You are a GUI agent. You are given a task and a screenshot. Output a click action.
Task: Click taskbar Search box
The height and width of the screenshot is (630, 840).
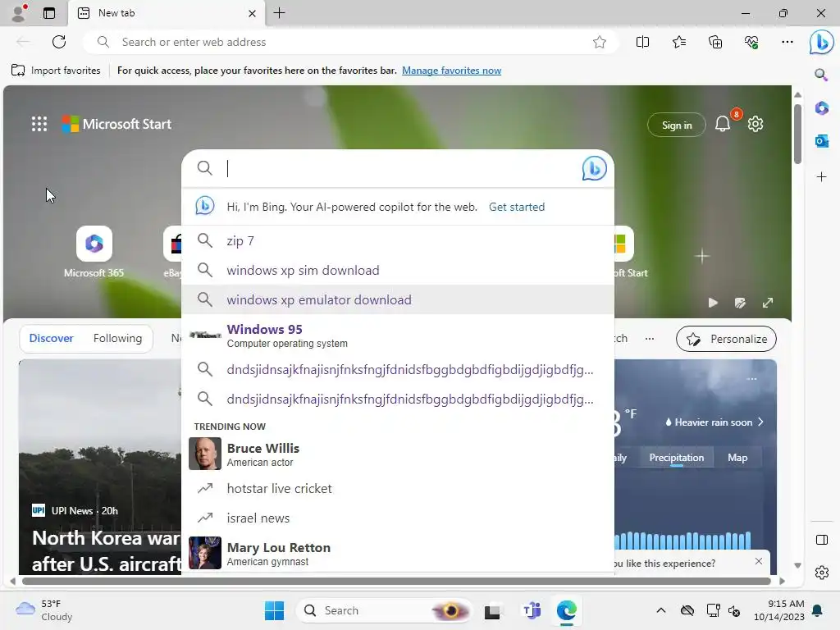(x=384, y=610)
